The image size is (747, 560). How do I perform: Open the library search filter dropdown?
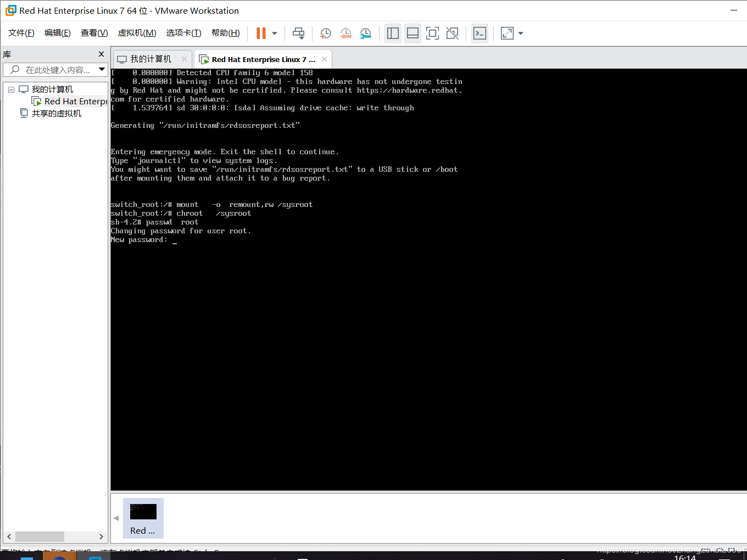(102, 69)
